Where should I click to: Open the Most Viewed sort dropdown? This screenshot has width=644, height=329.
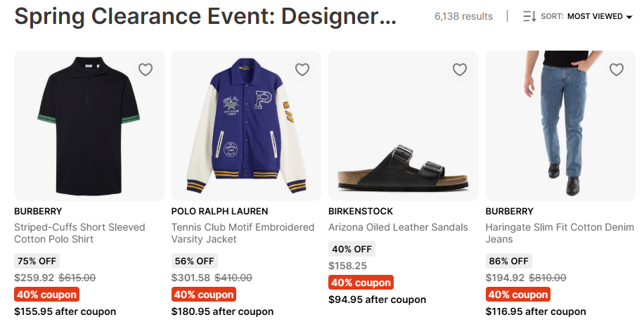pos(600,16)
